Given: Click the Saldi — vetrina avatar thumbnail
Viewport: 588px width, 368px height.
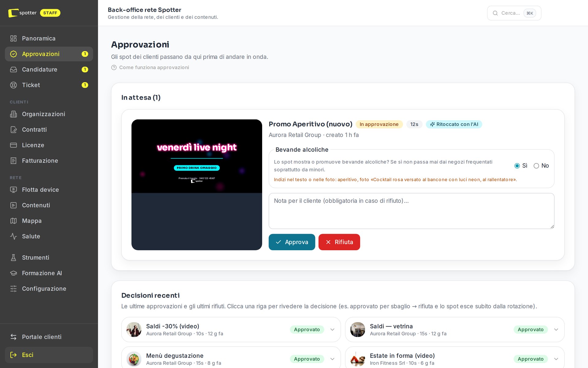Looking at the screenshot, I should (358, 330).
